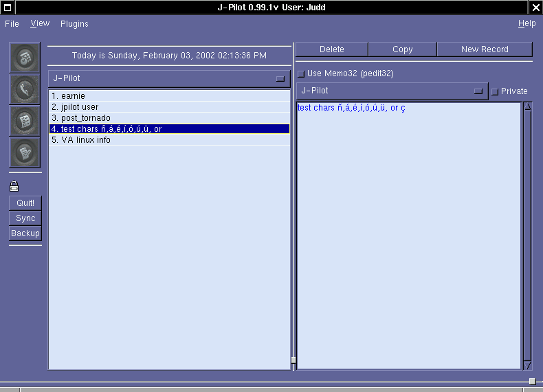Open the View menu
Image resolution: width=543 pixels, height=392 pixels.
[40, 23]
